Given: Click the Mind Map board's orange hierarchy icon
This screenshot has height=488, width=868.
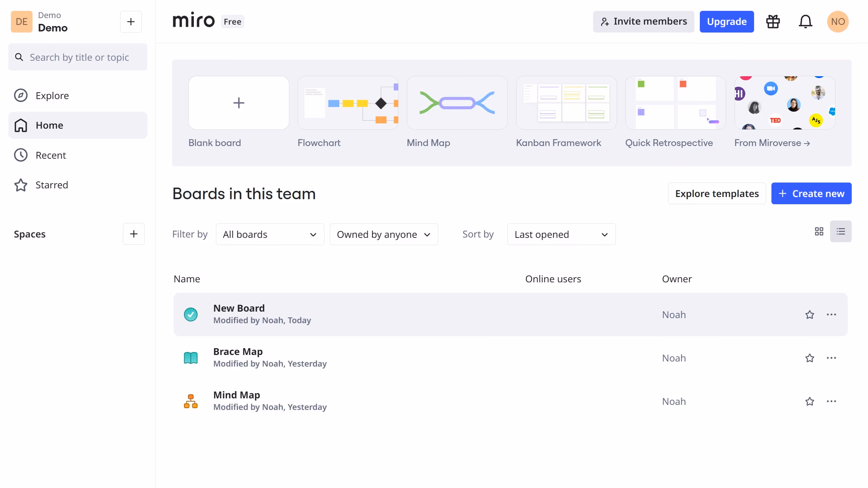Looking at the screenshot, I should [x=191, y=401].
